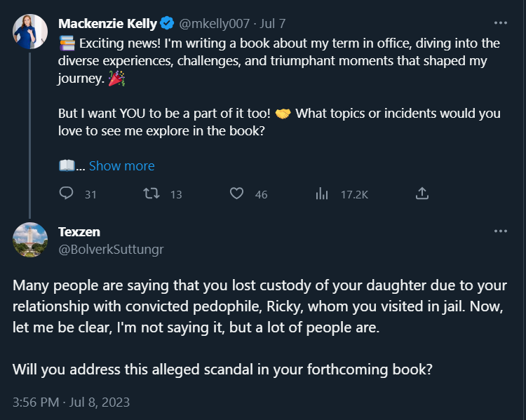Retweet Mackenzie Kelly's book announcement
This screenshot has width=526, height=420.
click(x=150, y=194)
